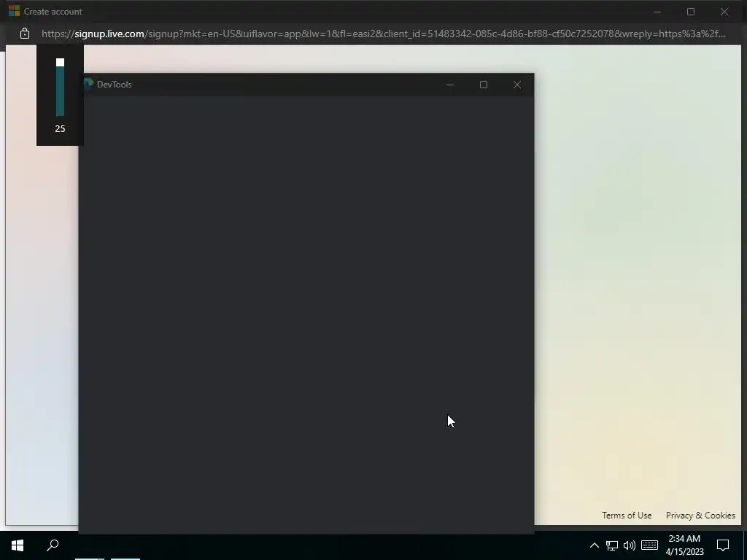Open the Windows Start menu
Image resolution: width=747 pixels, height=560 pixels.
[x=18, y=545]
